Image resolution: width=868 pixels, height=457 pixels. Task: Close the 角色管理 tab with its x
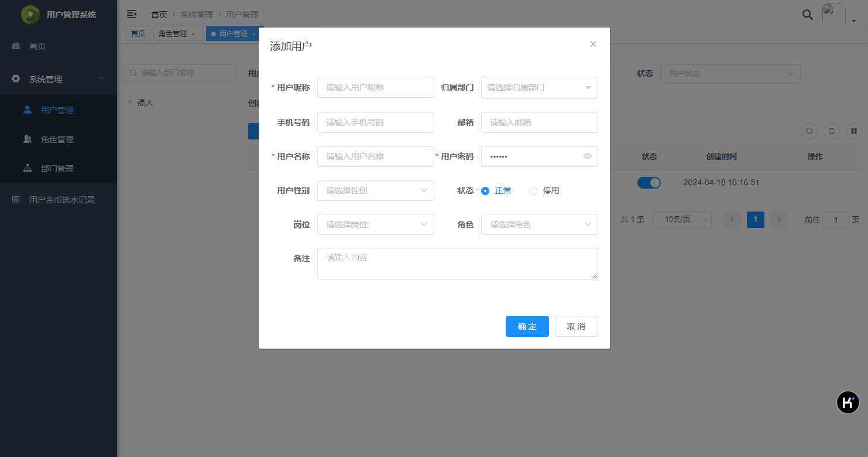[x=193, y=34]
